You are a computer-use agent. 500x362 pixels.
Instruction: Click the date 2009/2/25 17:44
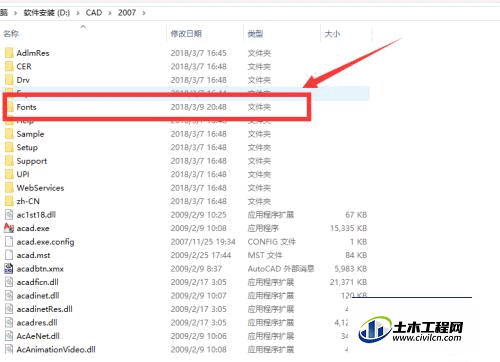201,255
